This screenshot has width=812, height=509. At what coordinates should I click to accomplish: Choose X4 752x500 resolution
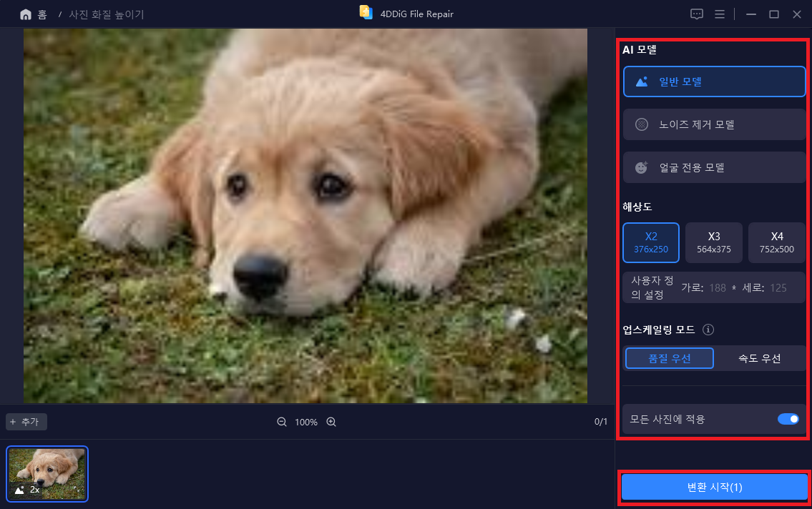point(777,242)
